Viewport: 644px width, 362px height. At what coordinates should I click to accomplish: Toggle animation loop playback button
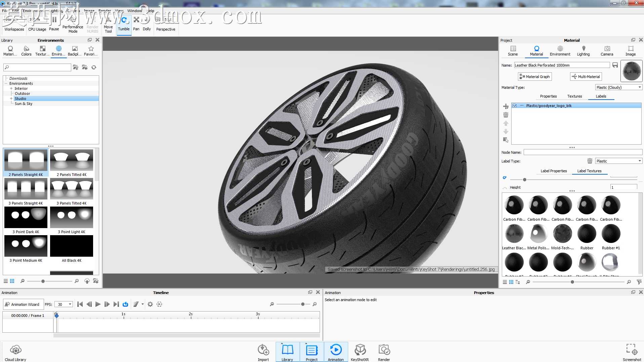click(125, 304)
